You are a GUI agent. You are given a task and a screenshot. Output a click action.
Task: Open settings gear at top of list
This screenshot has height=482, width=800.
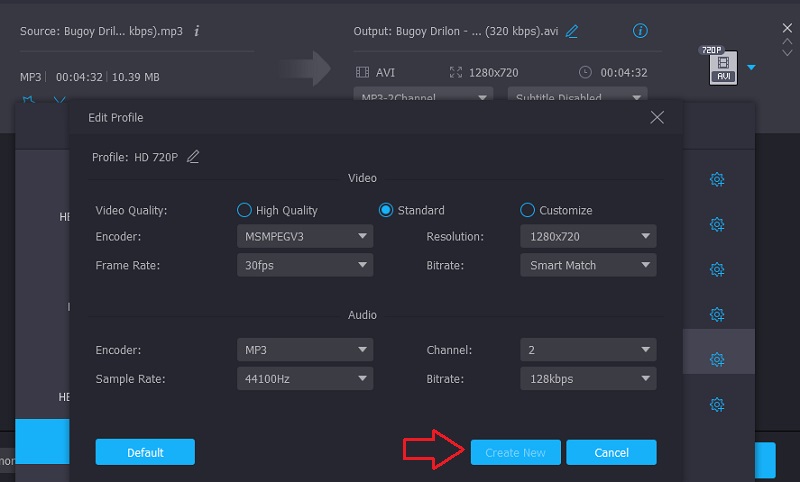point(716,180)
